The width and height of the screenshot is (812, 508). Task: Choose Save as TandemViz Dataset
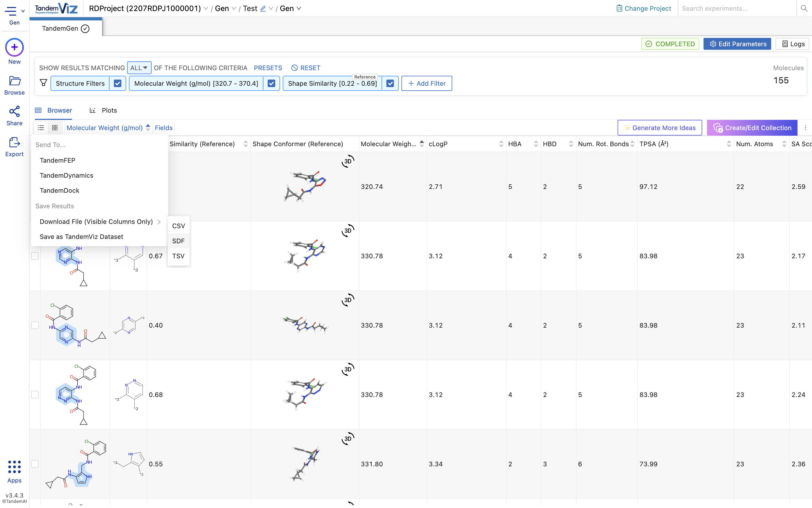coord(82,237)
